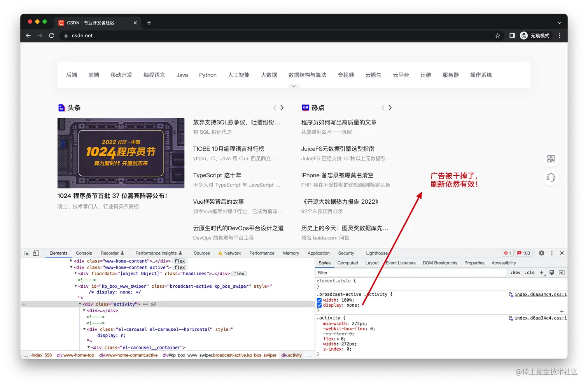This screenshot has height=386, width=588.
Task: Click the 头条 previous arrow
Action: click(275, 108)
